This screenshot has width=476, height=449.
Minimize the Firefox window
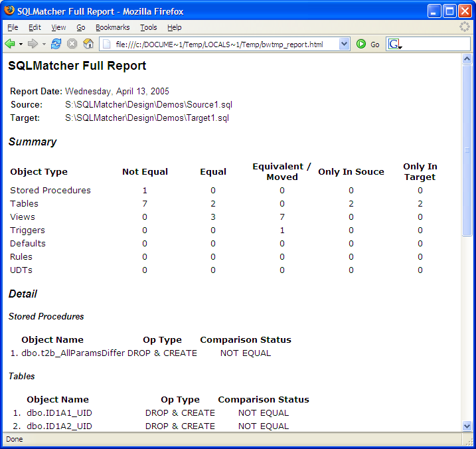(434, 11)
